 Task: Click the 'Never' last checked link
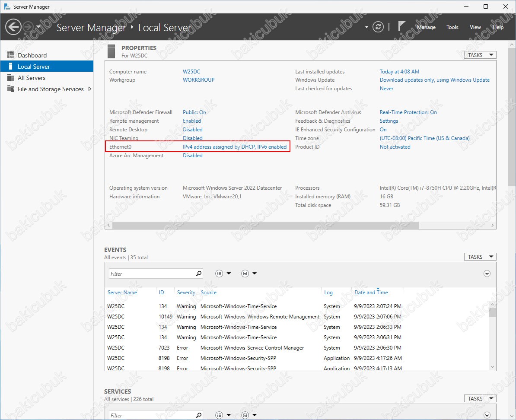click(x=386, y=88)
